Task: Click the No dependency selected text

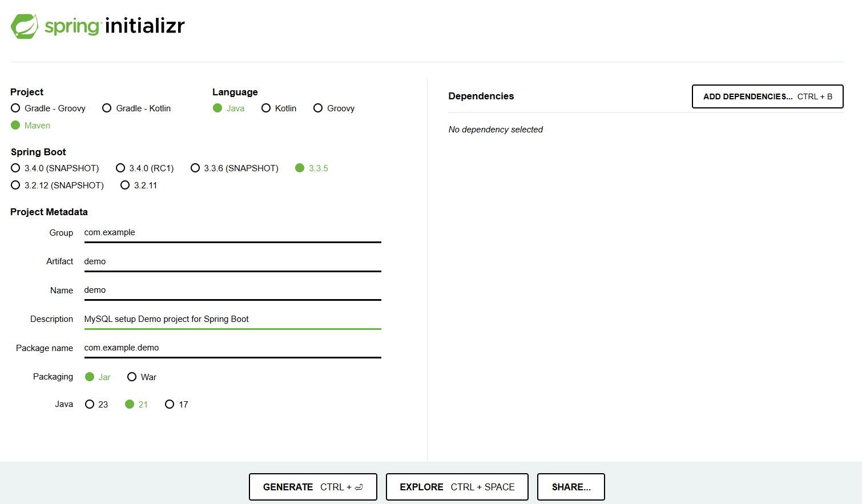Action: click(x=496, y=130)
